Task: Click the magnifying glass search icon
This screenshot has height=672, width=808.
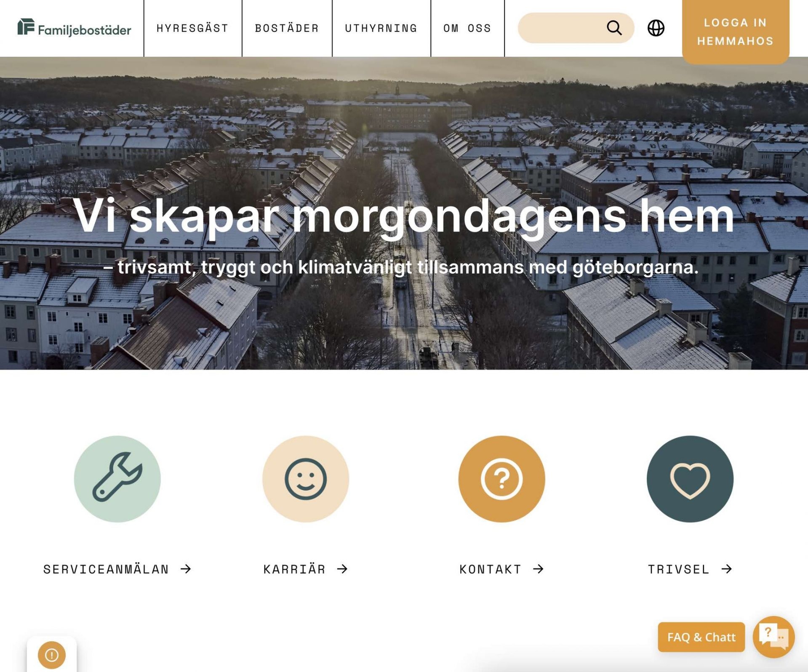Action: [x=614, y=28]
